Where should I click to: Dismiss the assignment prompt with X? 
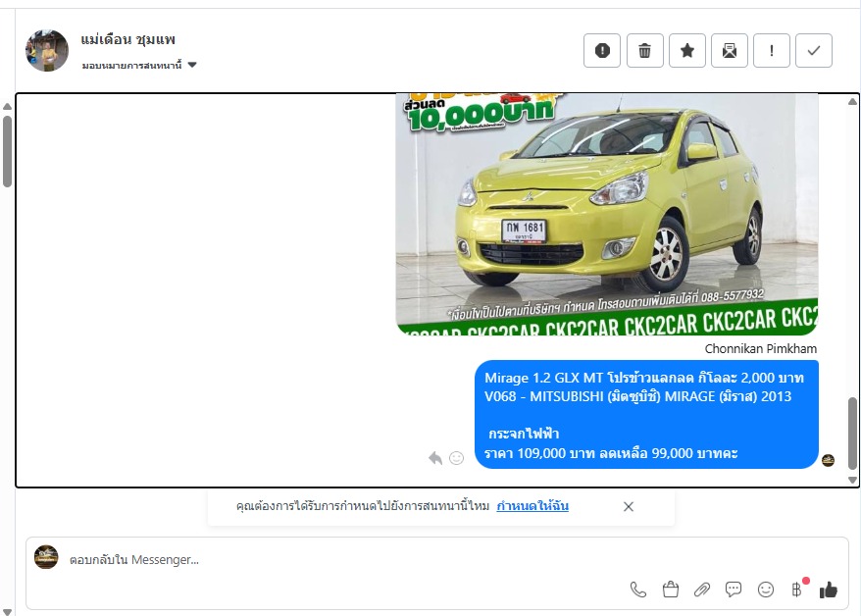[629, 507]
